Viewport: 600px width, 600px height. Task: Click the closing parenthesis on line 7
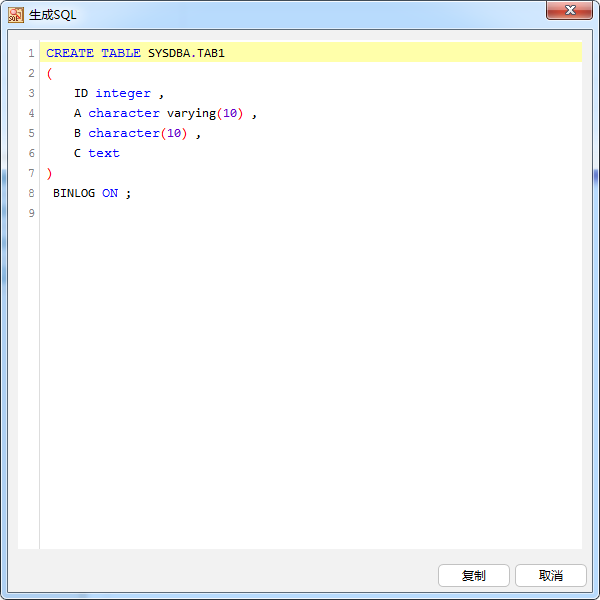pos(49,173)
